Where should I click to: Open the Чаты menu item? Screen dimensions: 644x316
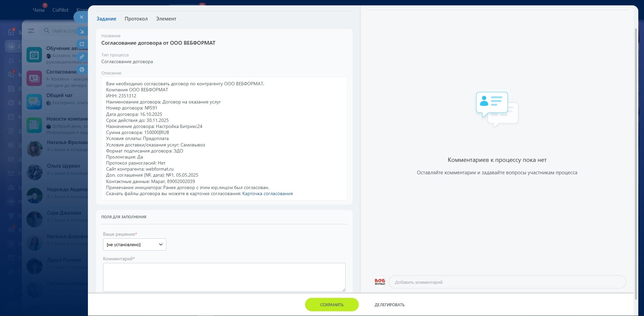tap(39, 10)
